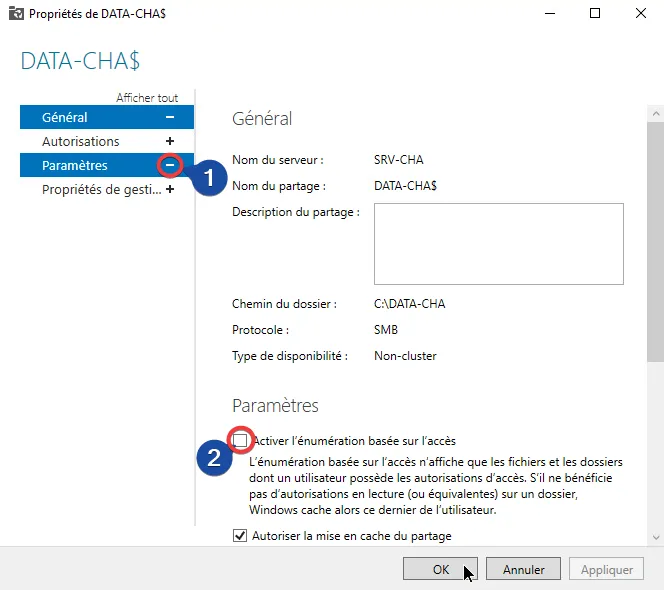The height and width of the screenshot is (590, 664).
Task: Click the Afficher tout link
Action: click(x=147, y=98)
